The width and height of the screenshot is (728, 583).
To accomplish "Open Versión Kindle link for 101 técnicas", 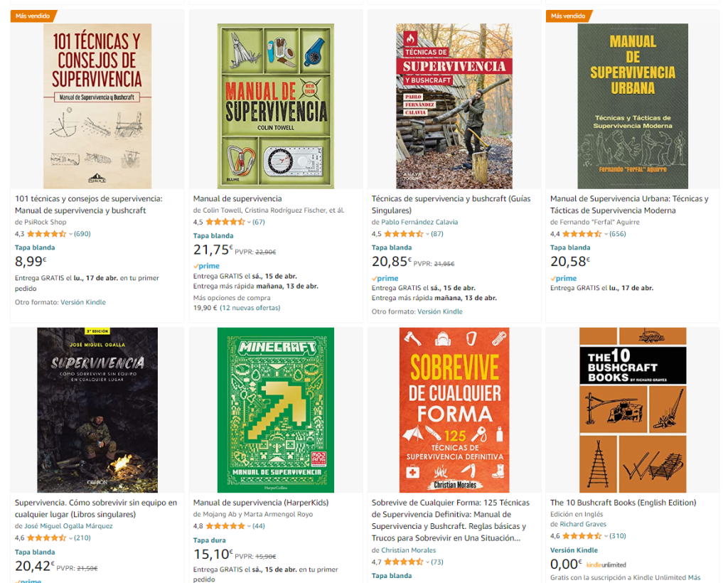I will (83, 302).
